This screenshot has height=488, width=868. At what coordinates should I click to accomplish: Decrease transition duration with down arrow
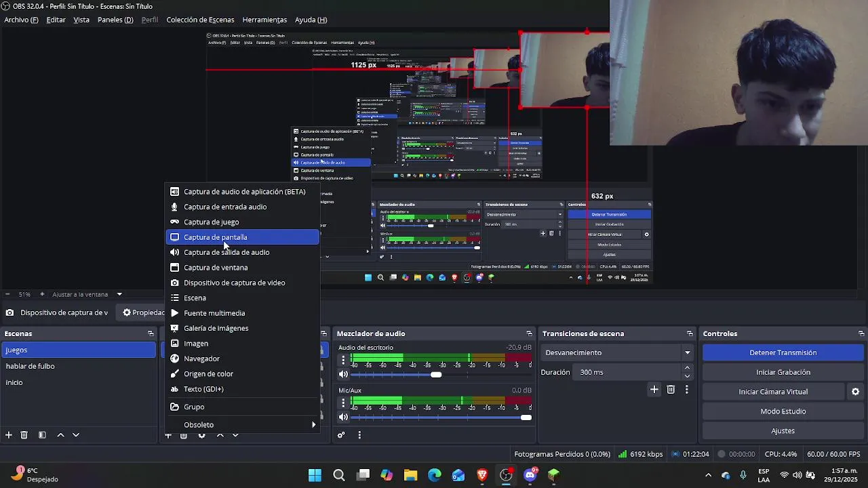coord(687,376)
